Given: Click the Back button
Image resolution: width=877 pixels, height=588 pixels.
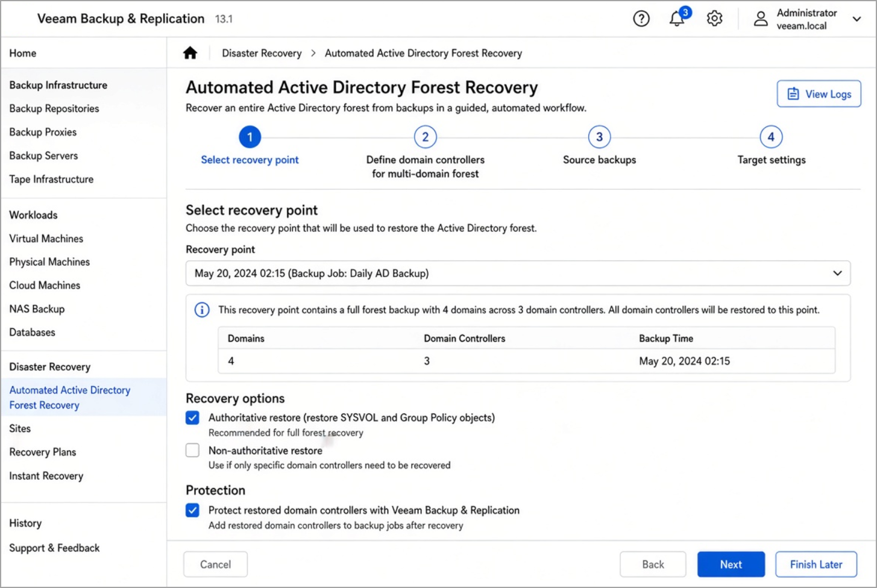Looking at the screenshot, I should point(653,565).
